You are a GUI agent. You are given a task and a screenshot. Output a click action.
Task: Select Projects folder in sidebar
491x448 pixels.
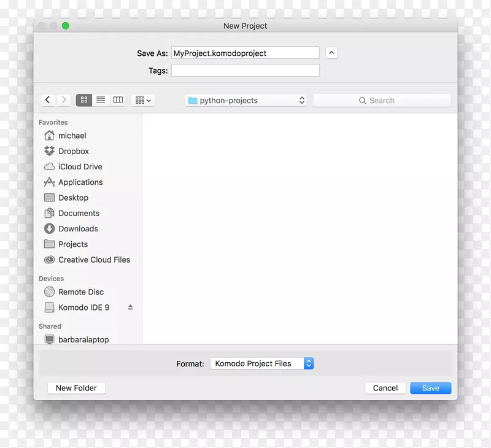tap(88, 244)
